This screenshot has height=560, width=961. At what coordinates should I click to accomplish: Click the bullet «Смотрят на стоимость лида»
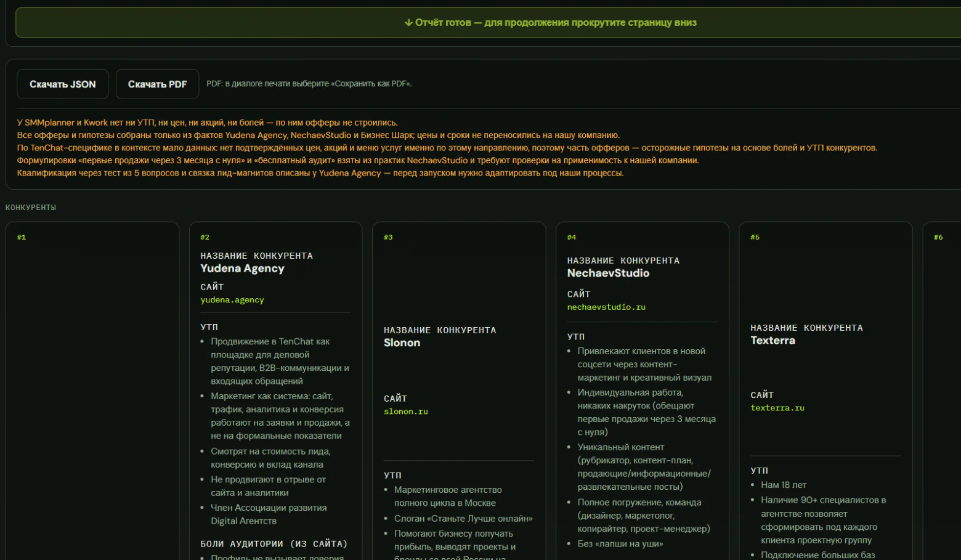(x=270, y=458)
